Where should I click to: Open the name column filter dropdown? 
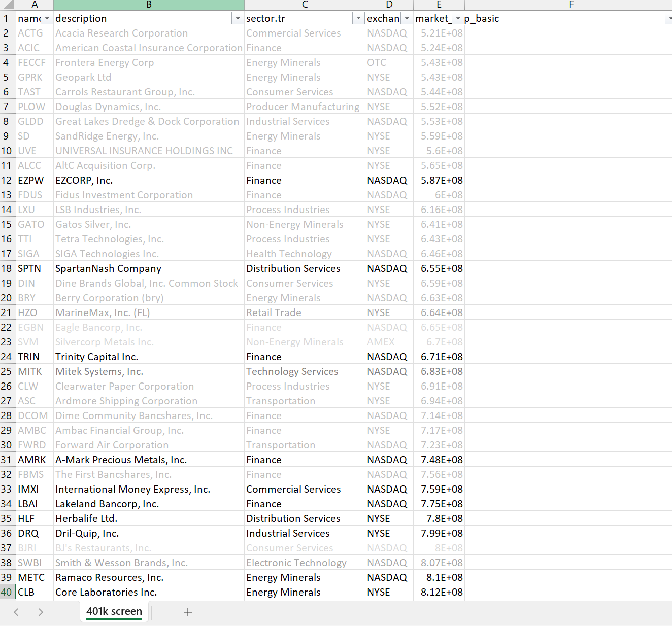click(47, 18)
